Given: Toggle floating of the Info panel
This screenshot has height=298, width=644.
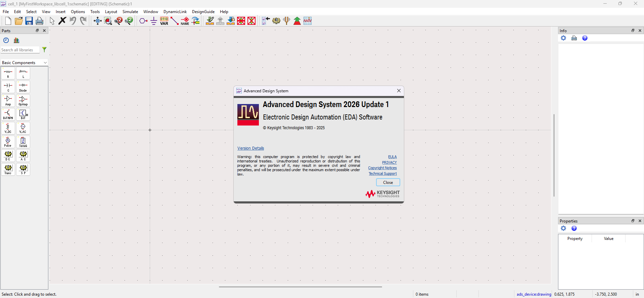Looking at the screenshot, I should click(633, 31).
